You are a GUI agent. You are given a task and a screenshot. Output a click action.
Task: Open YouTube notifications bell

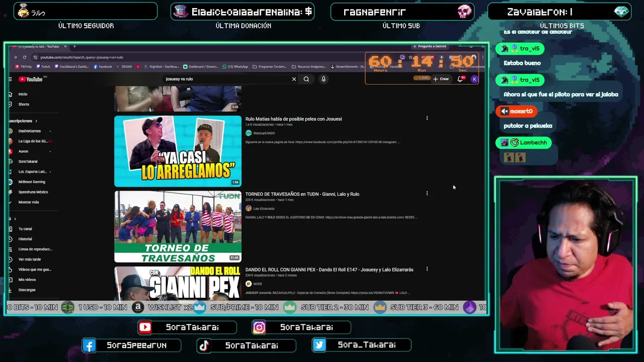pos(460,79)
